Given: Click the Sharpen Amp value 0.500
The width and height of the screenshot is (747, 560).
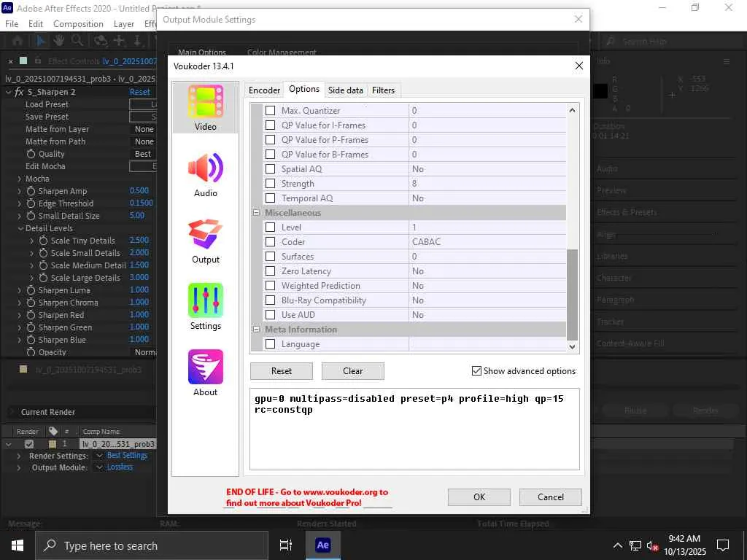Looking at the screenshot, I should pyautogui.click(x=139, y=190).
